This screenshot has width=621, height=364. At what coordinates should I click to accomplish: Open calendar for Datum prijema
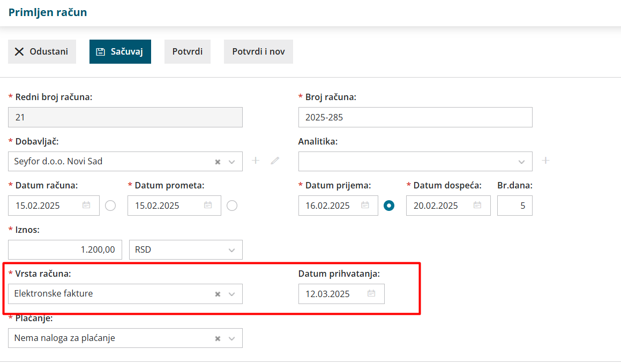pos(365,206)
